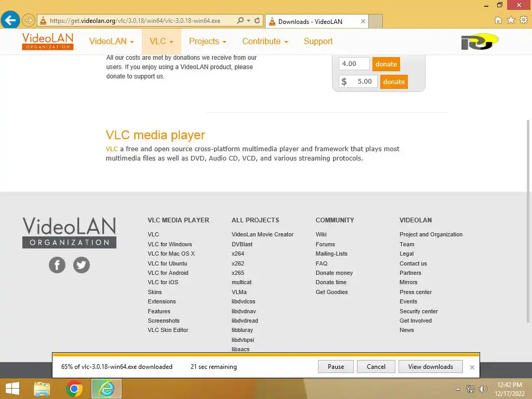Expand the VLC navigation menu
The image size is (532, 399).
click(x=162, y=42)
